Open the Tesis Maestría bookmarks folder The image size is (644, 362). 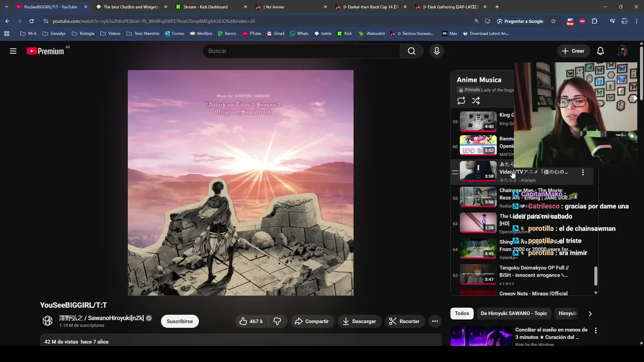coord(142,34)
